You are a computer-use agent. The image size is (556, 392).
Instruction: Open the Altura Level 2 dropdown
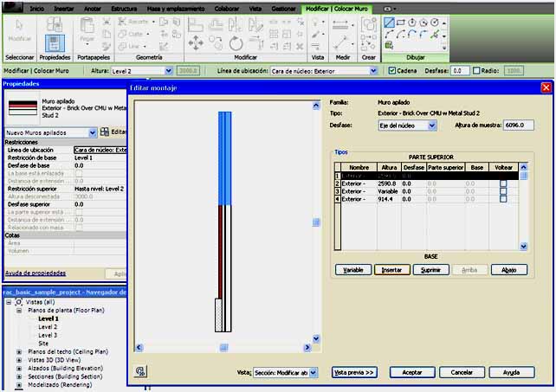(170, 71)
